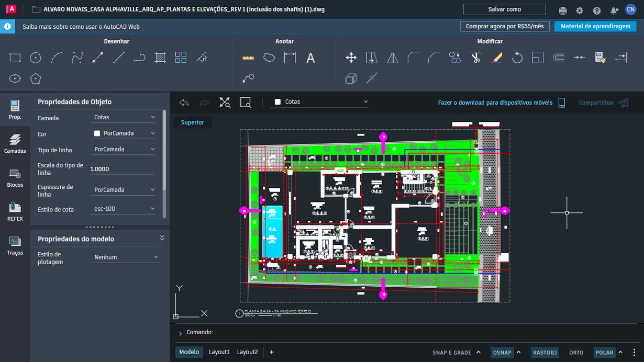Screen dimensions: 644x362
Task: Open the Camada dropdown in properties
Action: point(124,117)
